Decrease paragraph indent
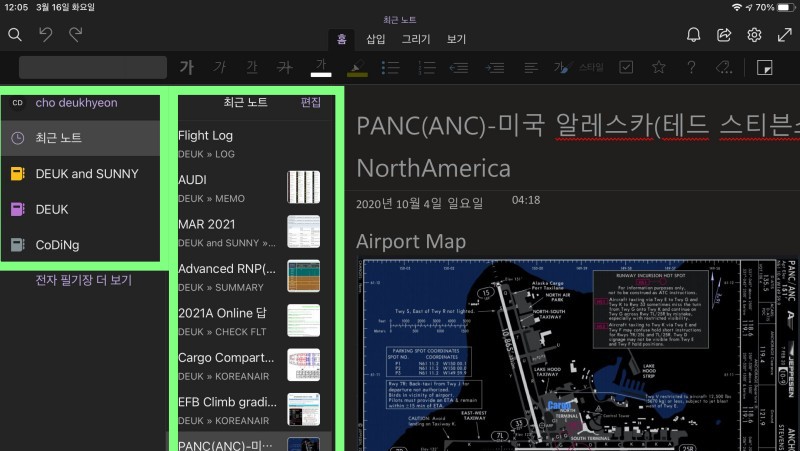Viewport: 800px width, 451px height. point(459,67)
